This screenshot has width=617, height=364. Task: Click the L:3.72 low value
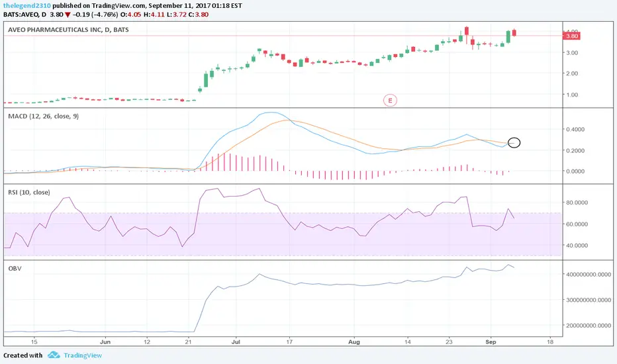(x=176, y=15)
